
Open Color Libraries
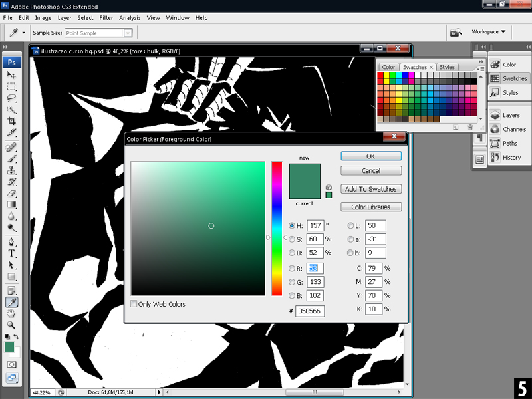tap(370, 207)
